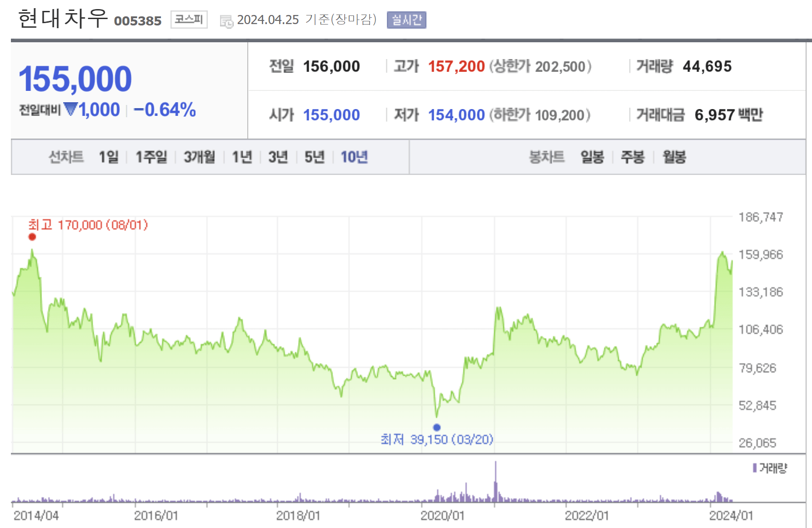The image size is (812, 528).
Task: Select the 1년 chart period
Action: point(242,157)
